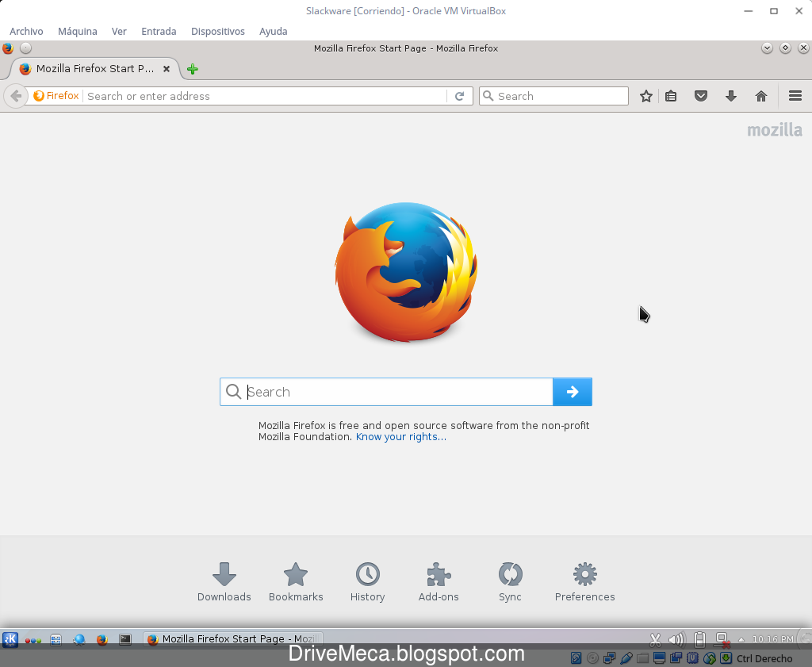Viewport: 812px width, 667px height.
Task: Open History from the start page
Action: tap(367, 581)
